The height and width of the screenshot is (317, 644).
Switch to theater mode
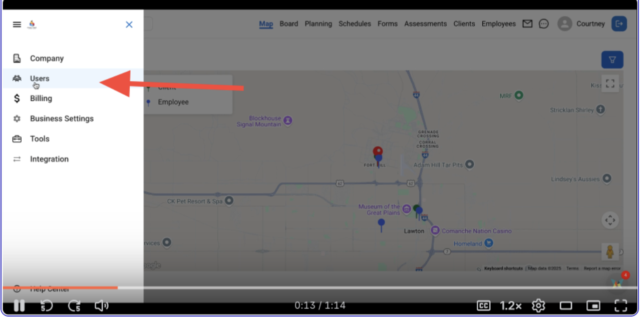tap(566, 305)
